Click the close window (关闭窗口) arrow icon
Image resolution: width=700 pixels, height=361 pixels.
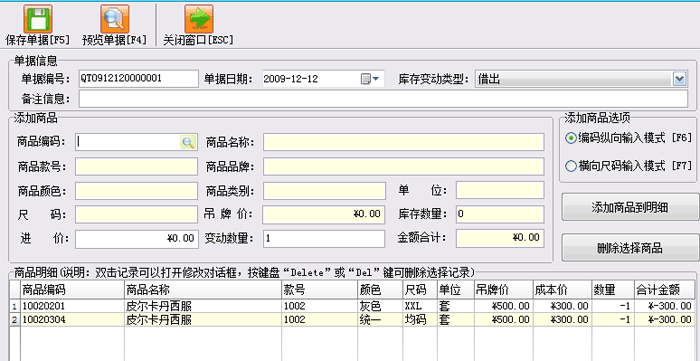pyautogui.click(x=199, y=19)
